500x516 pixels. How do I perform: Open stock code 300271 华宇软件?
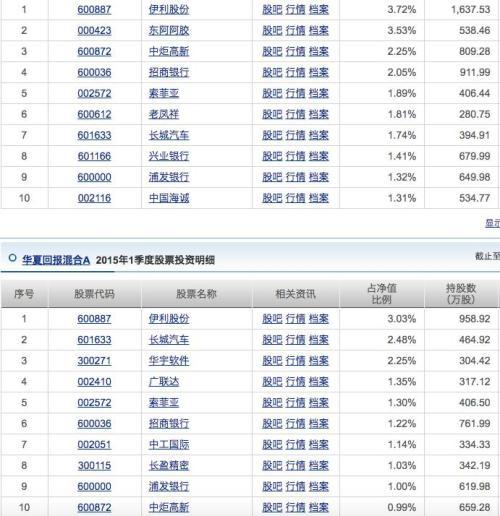coord(94,361)
